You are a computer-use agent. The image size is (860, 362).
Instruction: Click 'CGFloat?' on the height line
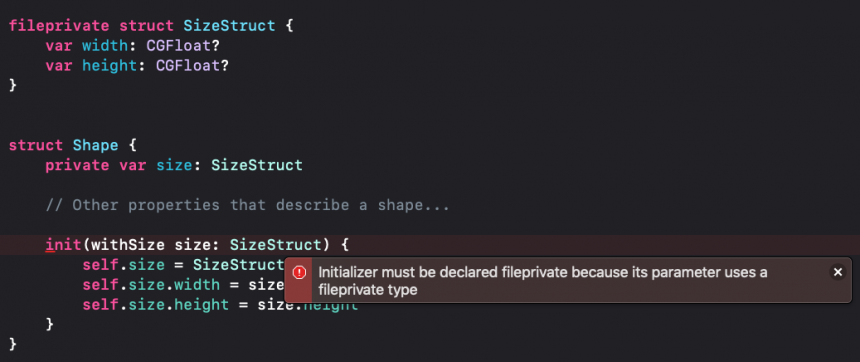coord(192,65)
